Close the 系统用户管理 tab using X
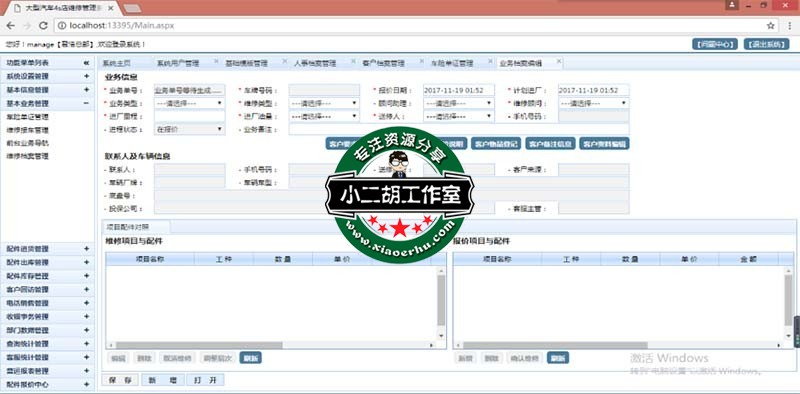Image resolution: width=800 pixels, height=394 pixels. tap(216, 61)
